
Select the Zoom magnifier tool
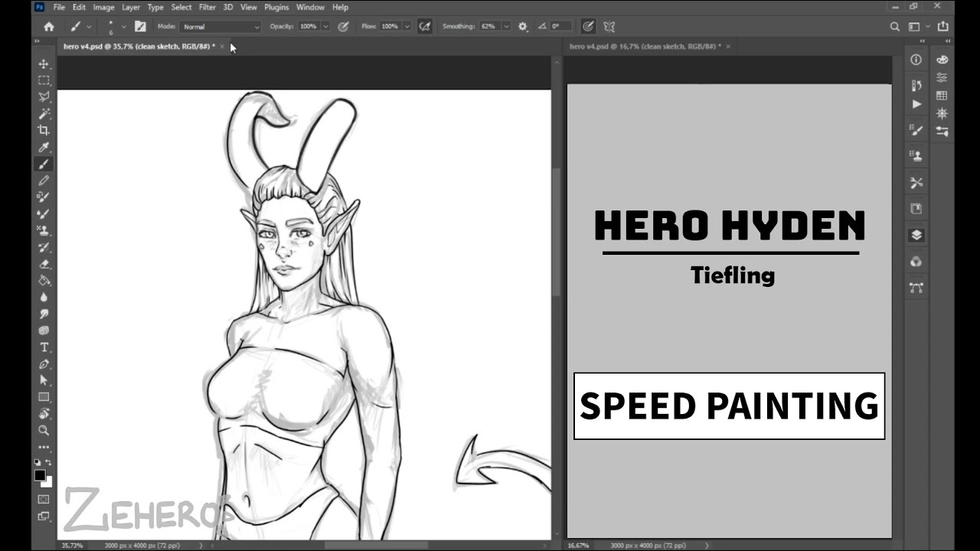pos(44,431)
